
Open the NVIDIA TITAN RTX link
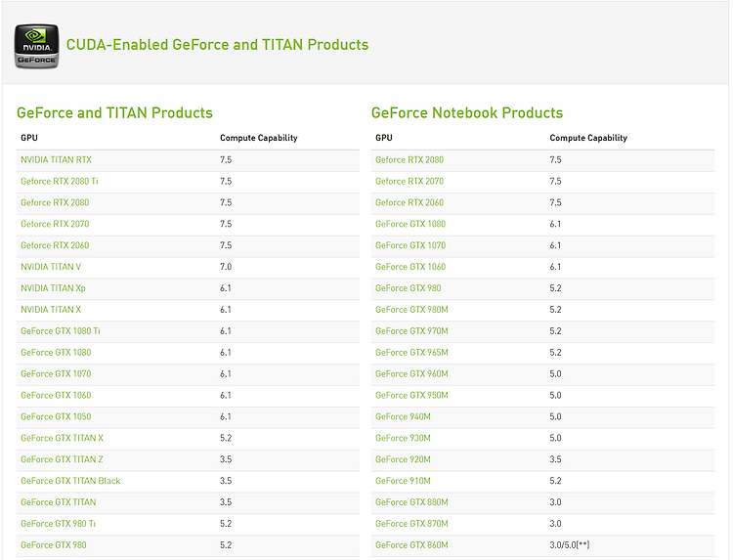pyautogui.click(x=56, y=160)
